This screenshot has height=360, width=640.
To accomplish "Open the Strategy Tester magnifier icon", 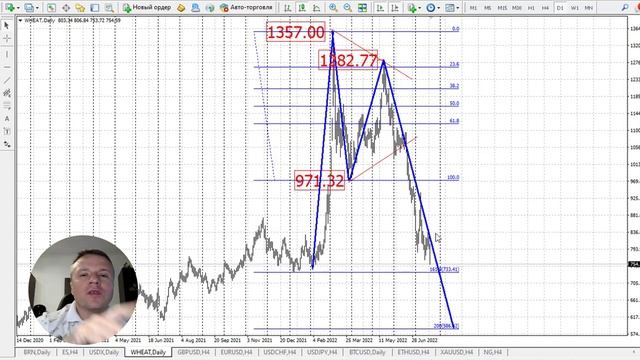I will [109, 7].
